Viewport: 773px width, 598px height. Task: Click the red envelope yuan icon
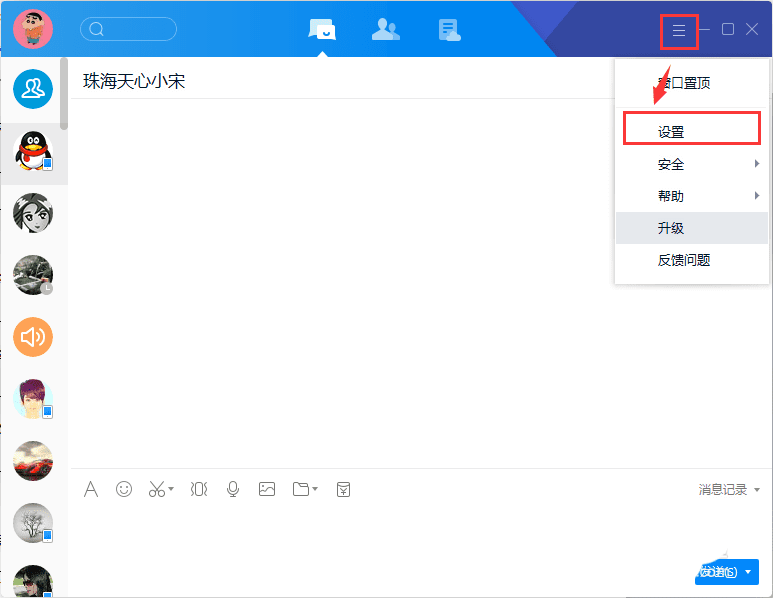343,489
